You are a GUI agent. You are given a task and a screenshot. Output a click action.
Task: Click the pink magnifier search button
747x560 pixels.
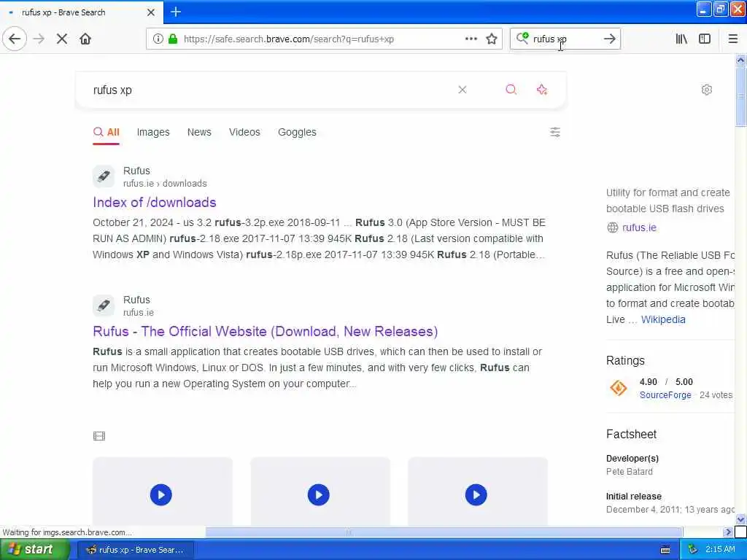pyautogui.click(x=511, y=90)
